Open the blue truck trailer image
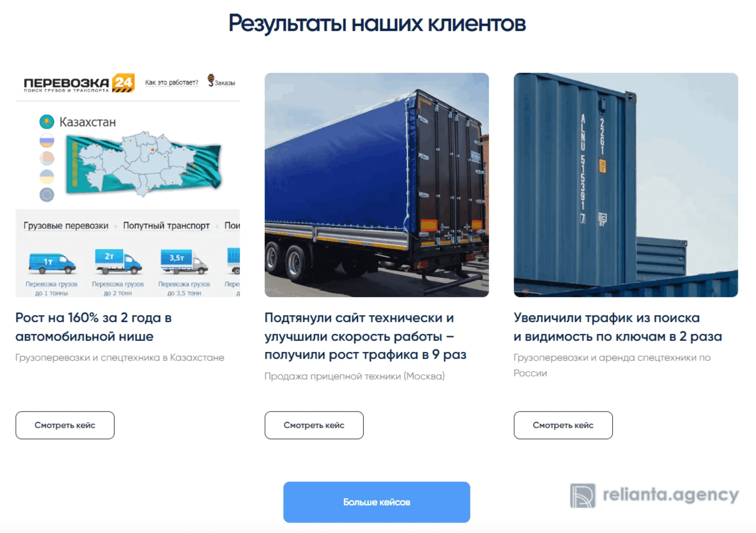This screenshot has height=533, width=756. [x=377, y=185]
